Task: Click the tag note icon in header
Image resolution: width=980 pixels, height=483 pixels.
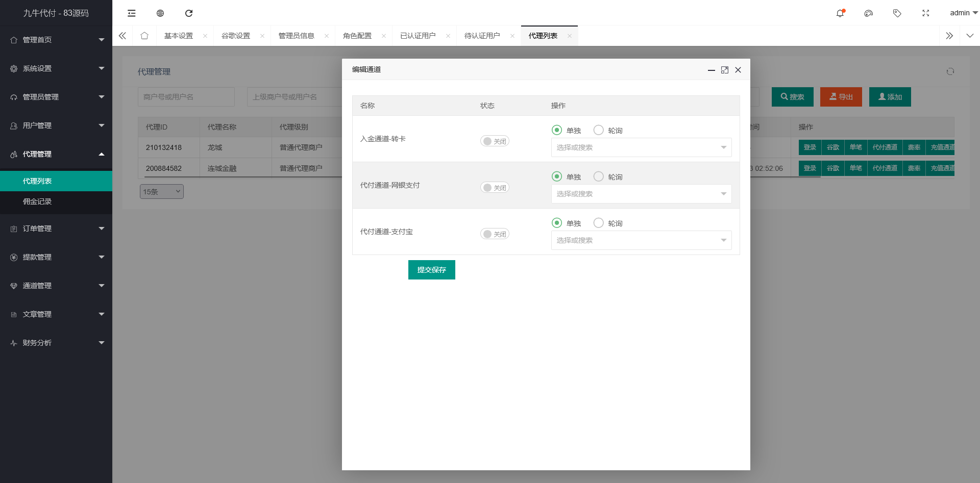Action: pyautogui.click(x=897, y=13)
